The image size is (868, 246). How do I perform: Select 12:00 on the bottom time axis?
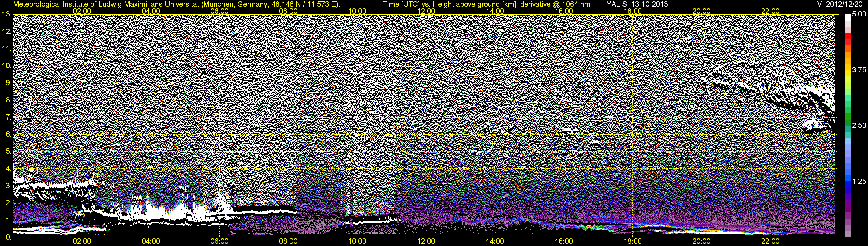[426, 241]
